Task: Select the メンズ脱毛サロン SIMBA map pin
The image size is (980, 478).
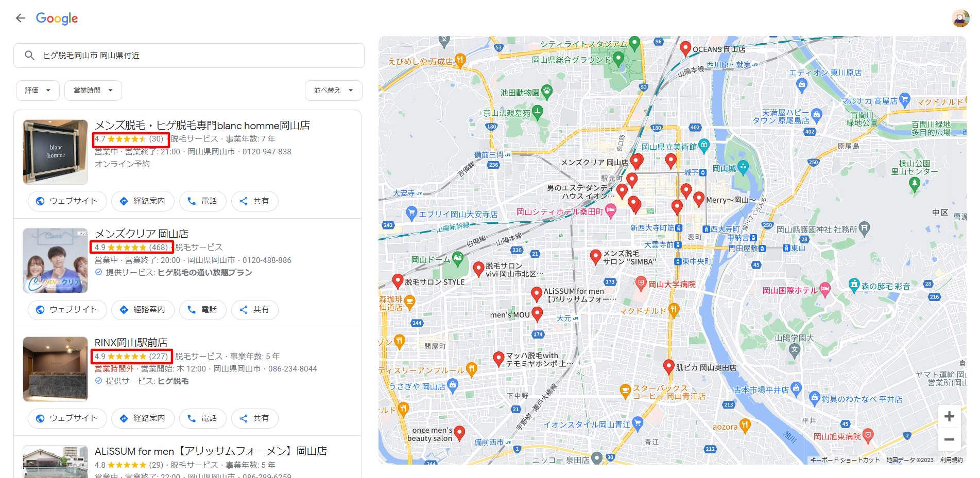Action: [x=596, y=257]
